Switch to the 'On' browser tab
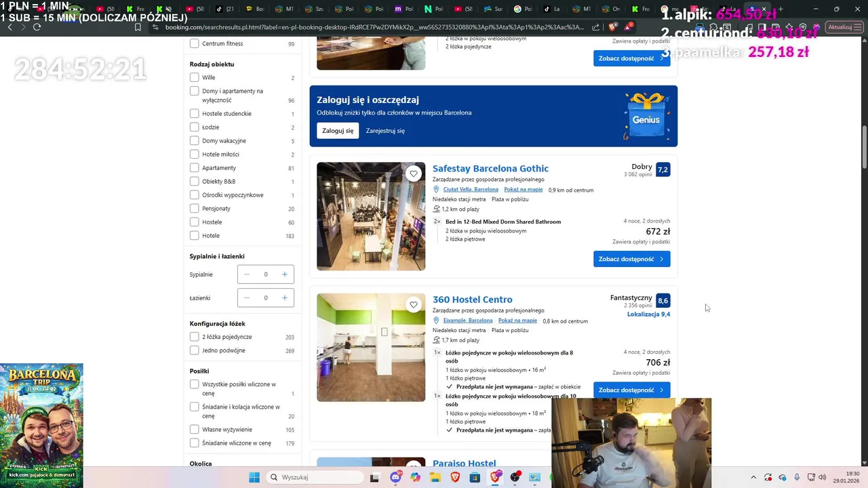The image size is (868, 488). (x=611, y=9)
